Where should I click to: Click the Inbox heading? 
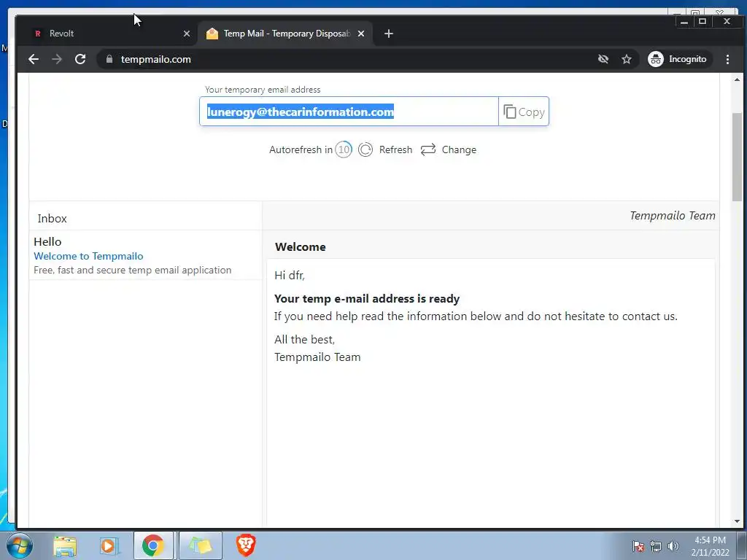click(x=53, y=219)
